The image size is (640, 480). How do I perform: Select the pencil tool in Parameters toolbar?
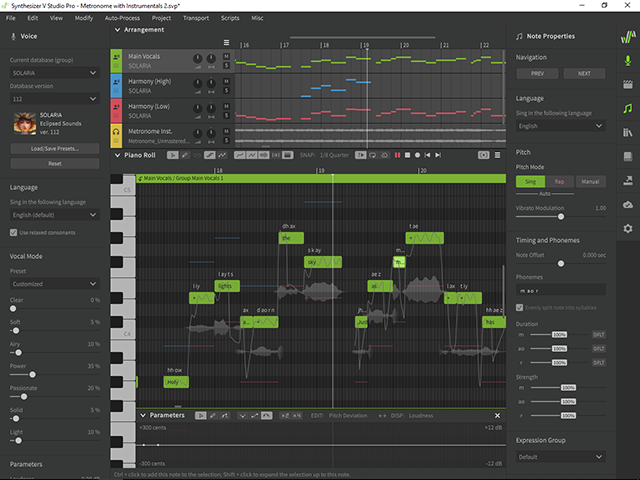coord(213,416)
